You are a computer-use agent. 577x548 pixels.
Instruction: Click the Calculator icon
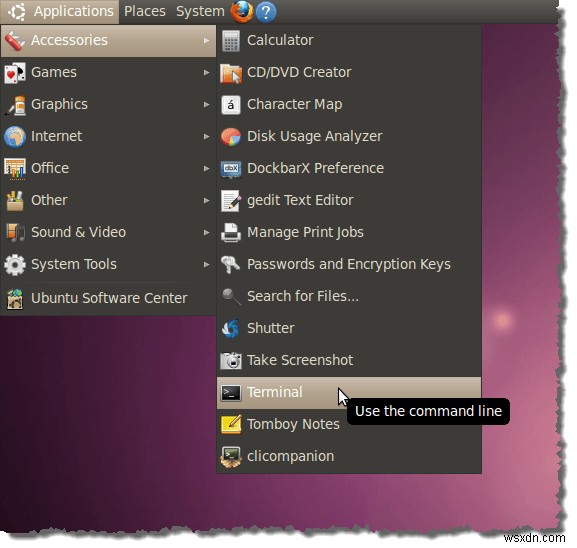(231, 40)
